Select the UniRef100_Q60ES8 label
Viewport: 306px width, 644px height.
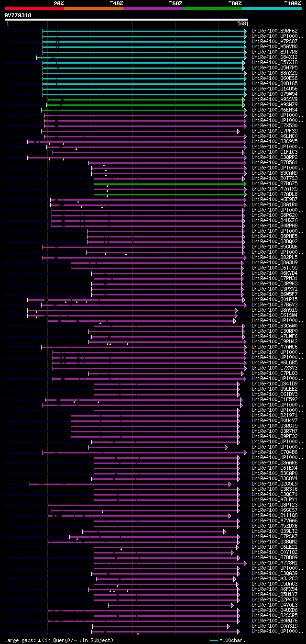pos(274,79)
